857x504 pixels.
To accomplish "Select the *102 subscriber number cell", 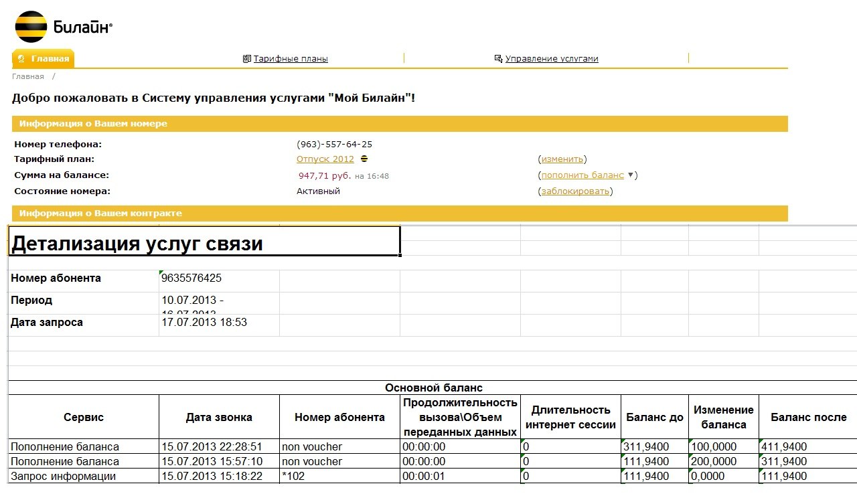I will pos(339,476).
